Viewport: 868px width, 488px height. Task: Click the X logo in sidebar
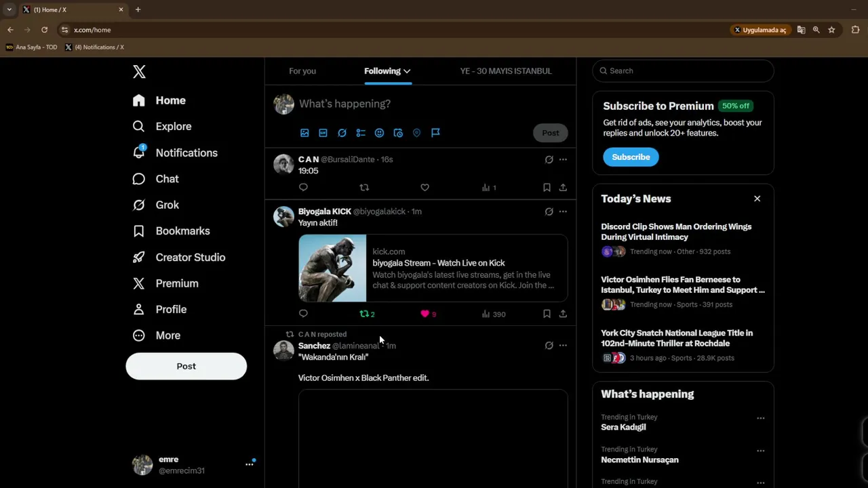[x=139, y=72]
